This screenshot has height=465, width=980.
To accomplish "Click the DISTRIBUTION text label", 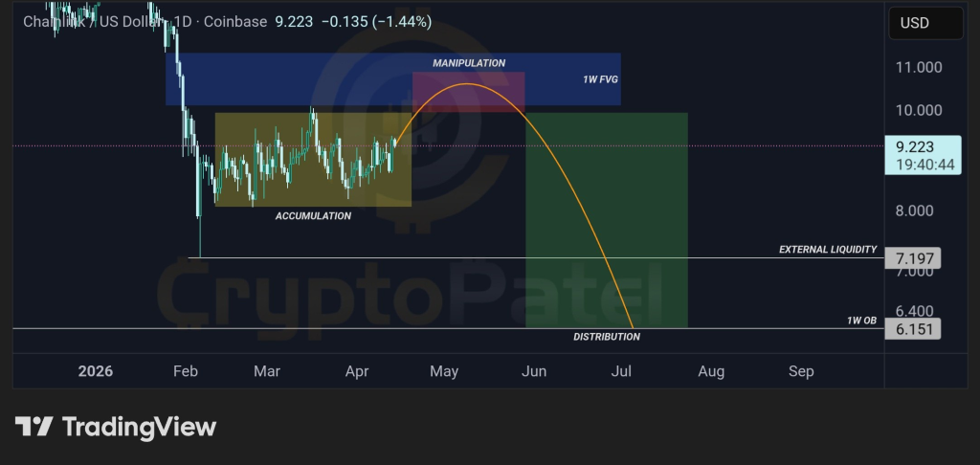I will tap(606, 337).
